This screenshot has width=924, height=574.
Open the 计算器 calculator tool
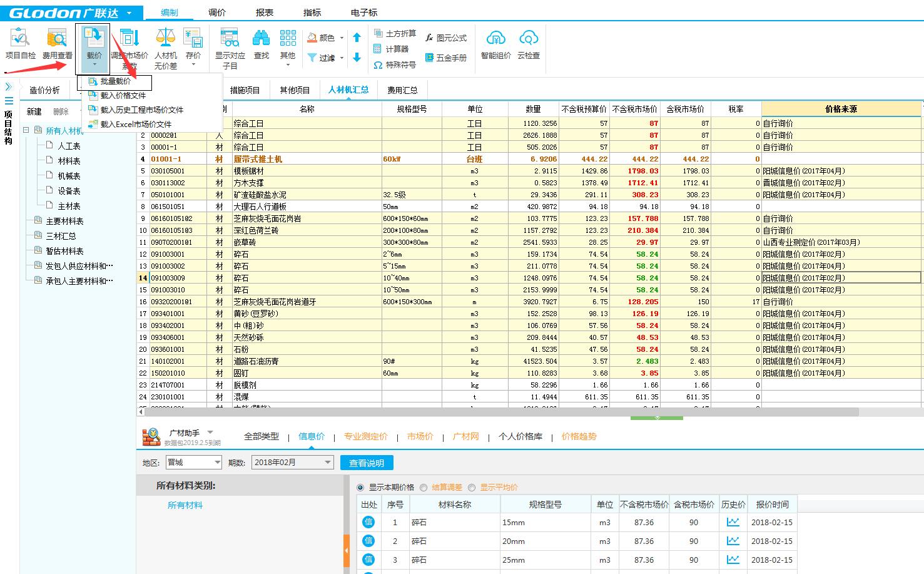tap(392, 49)
